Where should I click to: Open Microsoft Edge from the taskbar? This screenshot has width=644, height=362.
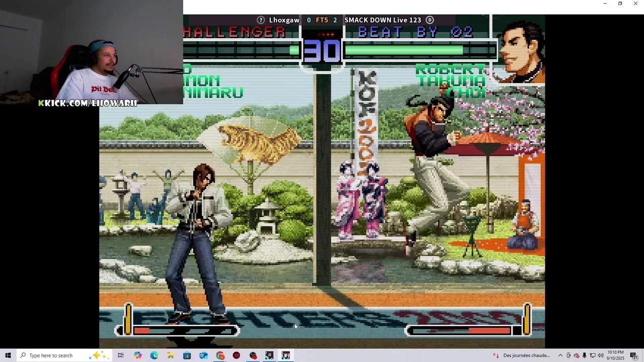click(x=154, y=355)
